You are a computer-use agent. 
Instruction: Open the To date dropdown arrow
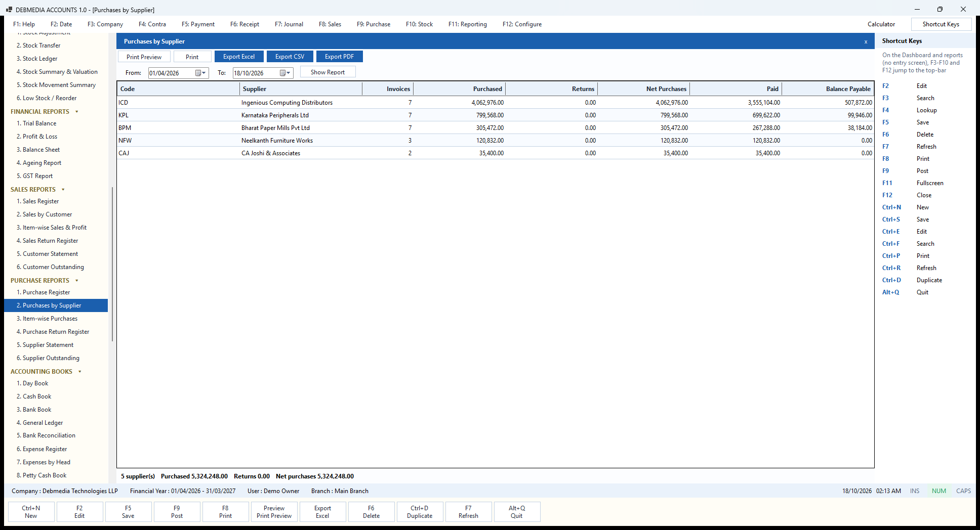[x=289, y=73]
